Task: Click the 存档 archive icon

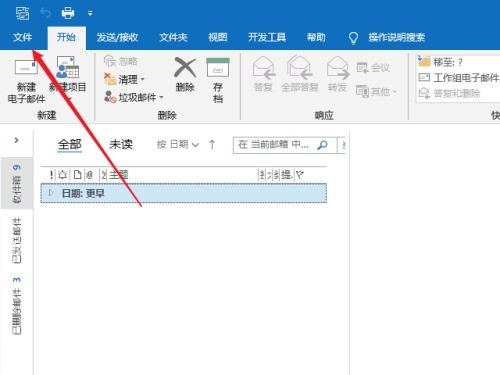Action: point(218,68)
